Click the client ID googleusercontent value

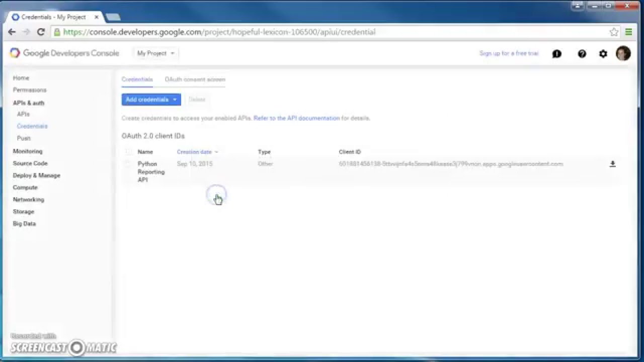(x=451, y=164)
